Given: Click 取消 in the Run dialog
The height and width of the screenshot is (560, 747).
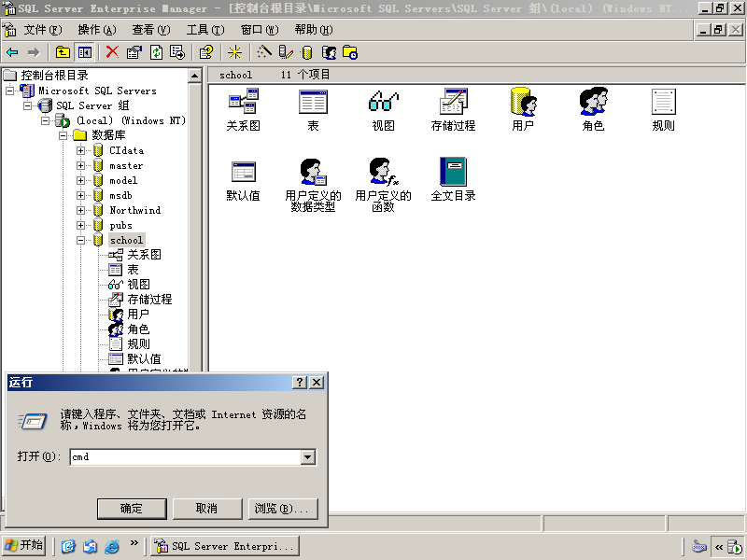Looking at the screenshot, I should click(x=206, y=509).
